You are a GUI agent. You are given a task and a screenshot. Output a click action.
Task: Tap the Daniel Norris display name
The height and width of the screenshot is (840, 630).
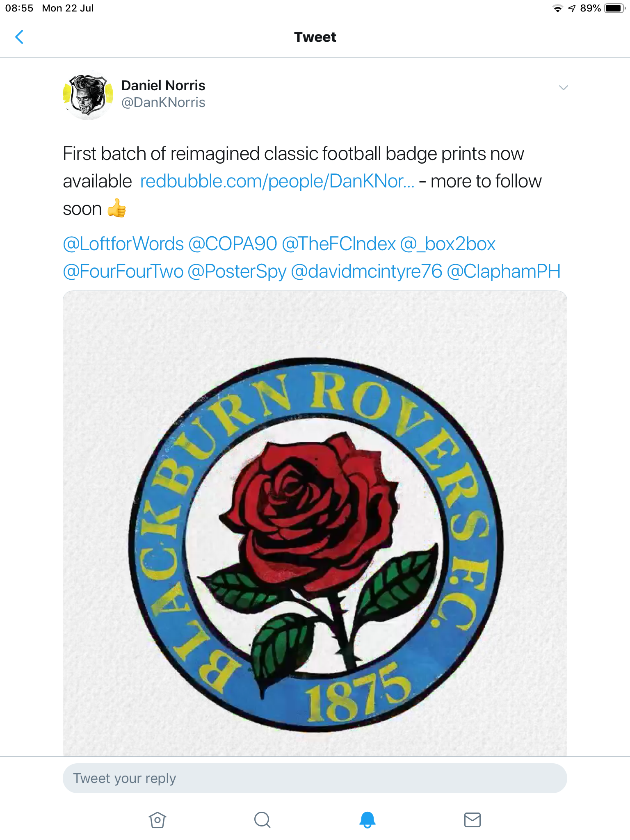163,85
